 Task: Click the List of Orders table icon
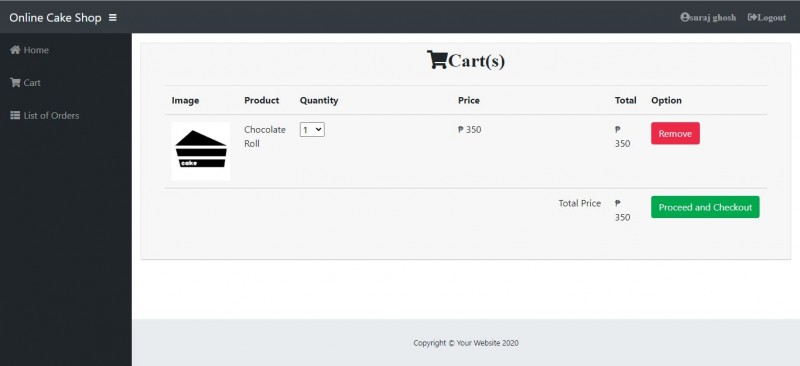click(15, 115)
